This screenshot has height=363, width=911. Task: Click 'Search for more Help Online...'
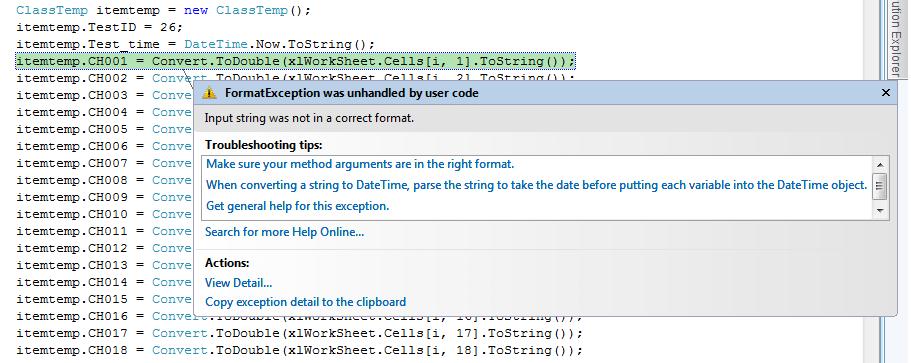285,232
